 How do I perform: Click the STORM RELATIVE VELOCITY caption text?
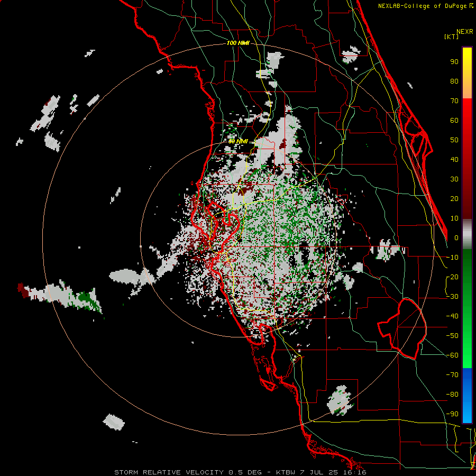pos(169,472)
